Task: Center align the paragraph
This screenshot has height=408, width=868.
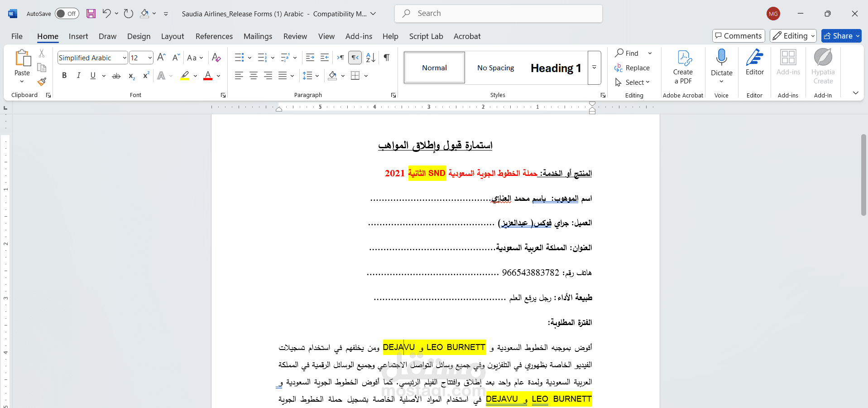Action: pos(254,76)
